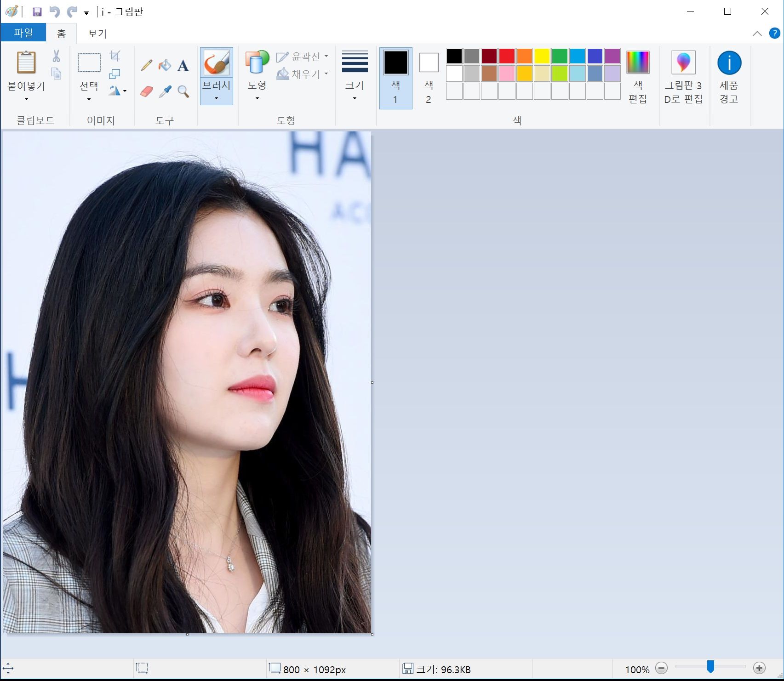Click the Resize icon
This screenshot has height=681, width=784.
point(114,74)
